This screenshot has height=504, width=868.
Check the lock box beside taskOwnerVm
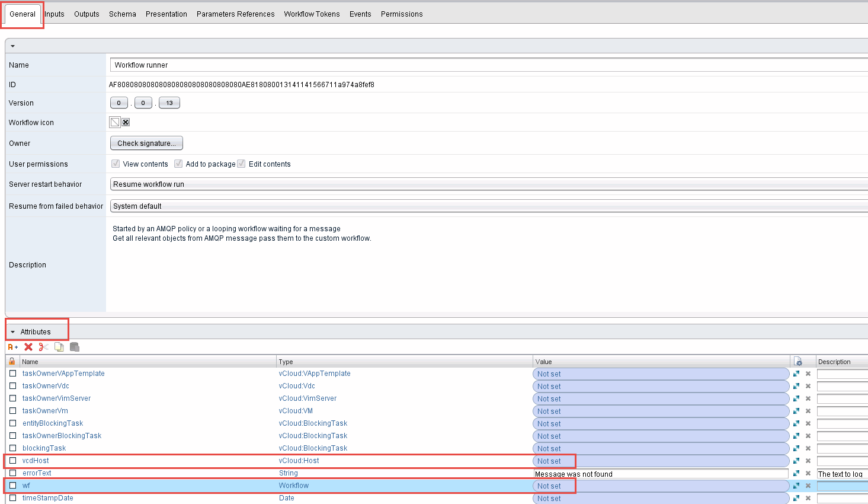click(12, 410)
